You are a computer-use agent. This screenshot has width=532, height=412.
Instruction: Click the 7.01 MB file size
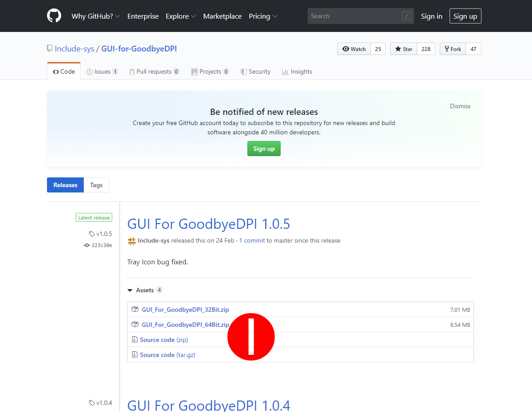[460, 310]
